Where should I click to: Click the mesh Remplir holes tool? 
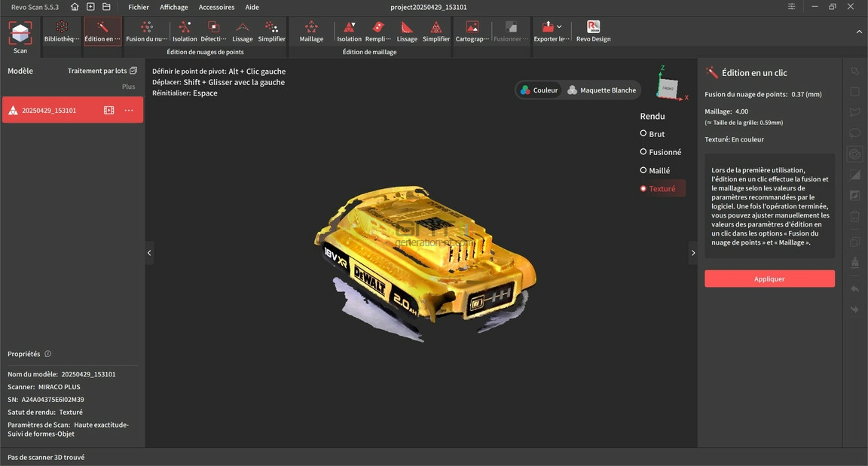[378, 32]
